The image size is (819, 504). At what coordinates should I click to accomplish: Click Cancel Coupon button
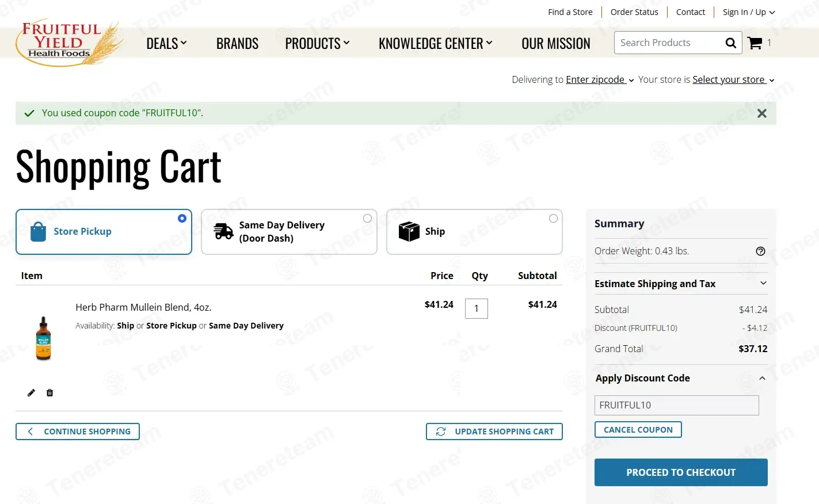[x=638, y=430]
